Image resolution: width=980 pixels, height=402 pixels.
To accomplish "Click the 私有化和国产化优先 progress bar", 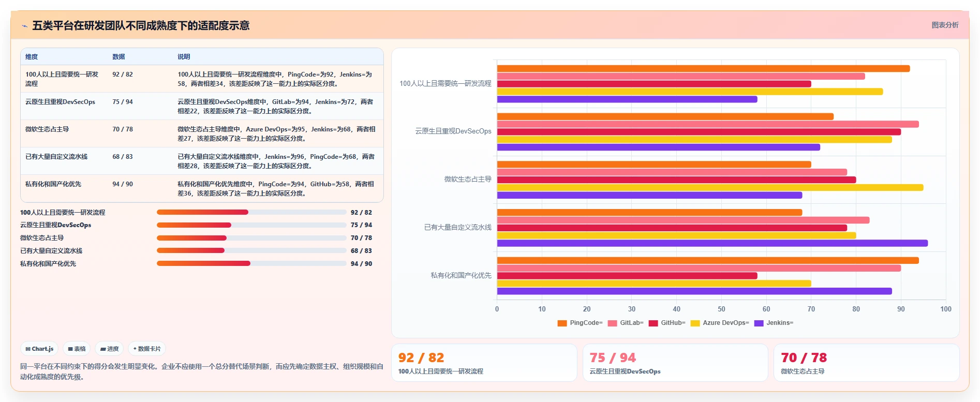I will [x=251, y=263].
